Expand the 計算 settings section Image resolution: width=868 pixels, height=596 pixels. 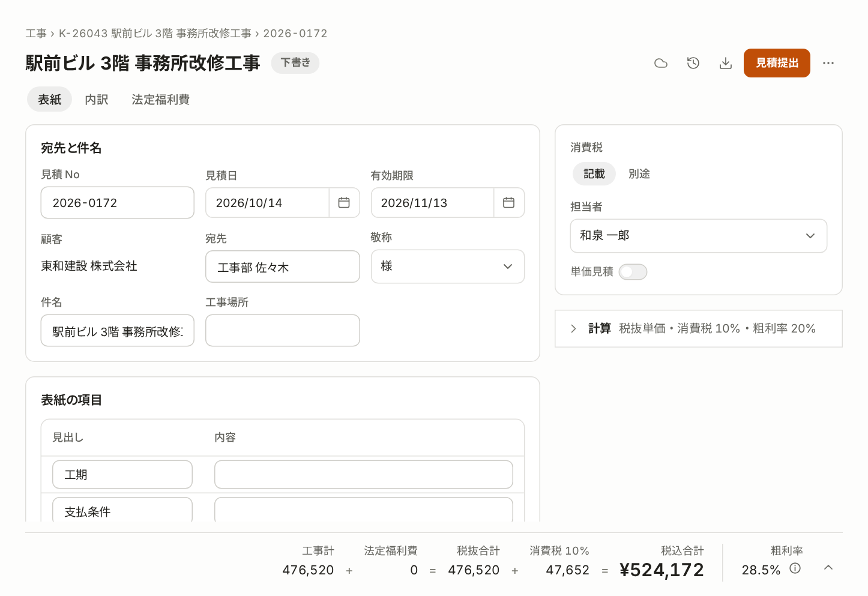(x=699, y=328)
